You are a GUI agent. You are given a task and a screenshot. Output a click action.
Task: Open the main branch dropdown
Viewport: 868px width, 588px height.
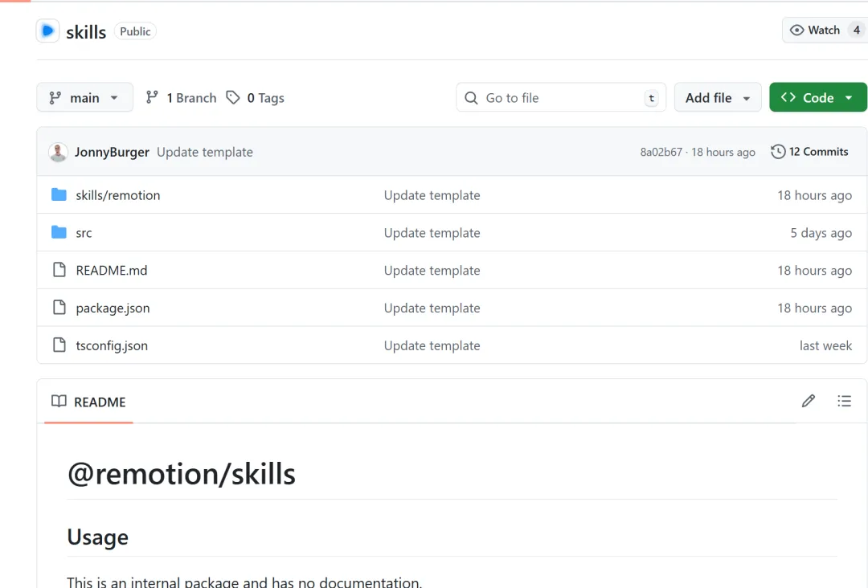pyautogui.click(x=84, y=97)
